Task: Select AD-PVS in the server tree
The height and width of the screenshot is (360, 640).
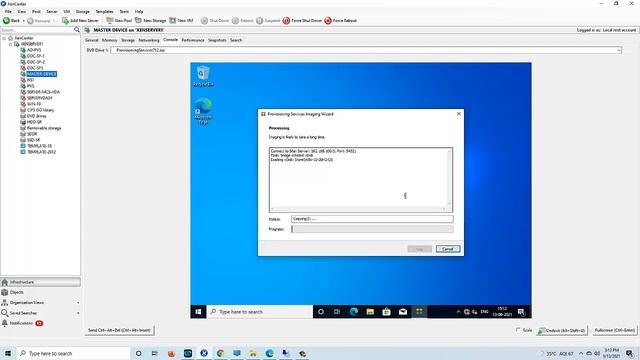Action: [34, 50]
